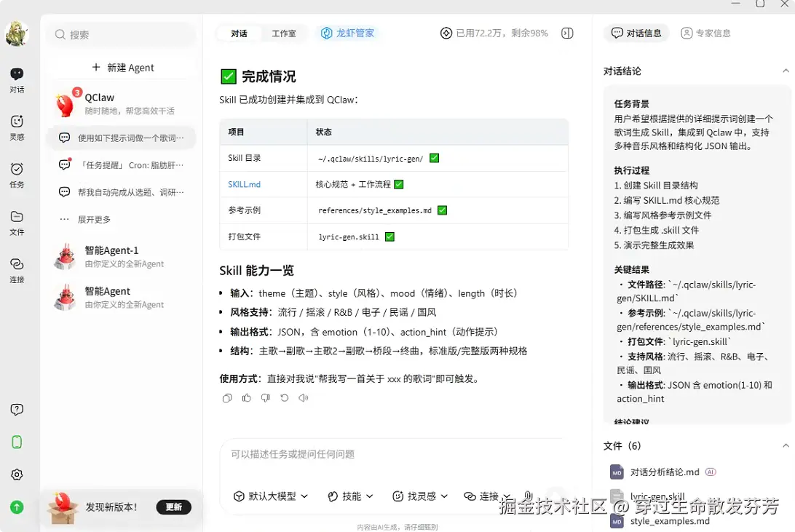This screenshot has height=532, width=795.
Task: Open the 任务 tasks section in sidebar
Action: pyautogui.click(x=17, y=170)
